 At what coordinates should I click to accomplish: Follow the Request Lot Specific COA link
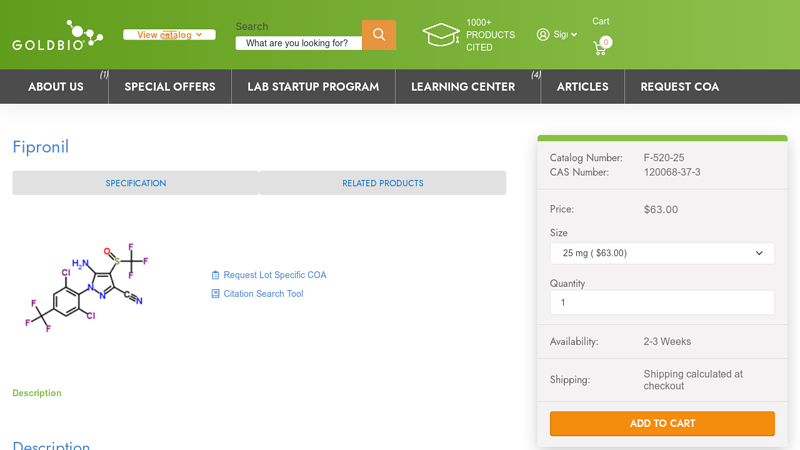[275, 275]
